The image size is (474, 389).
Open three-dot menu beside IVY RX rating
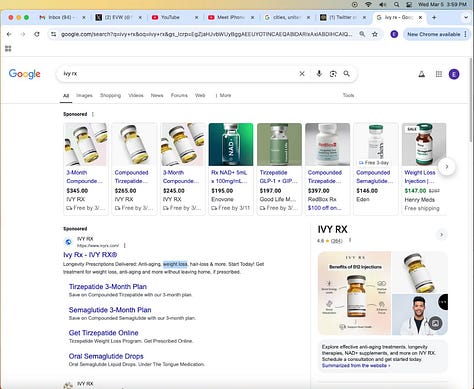[350, 240]
